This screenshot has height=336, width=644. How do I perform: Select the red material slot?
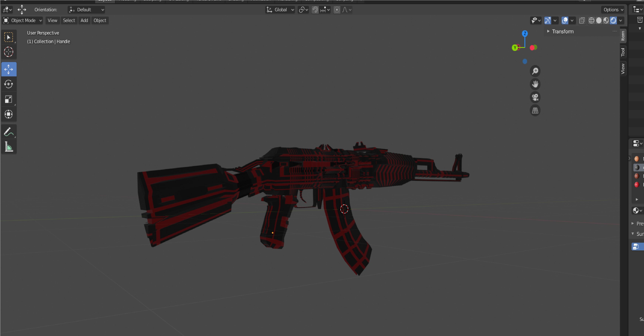[637, 184]
